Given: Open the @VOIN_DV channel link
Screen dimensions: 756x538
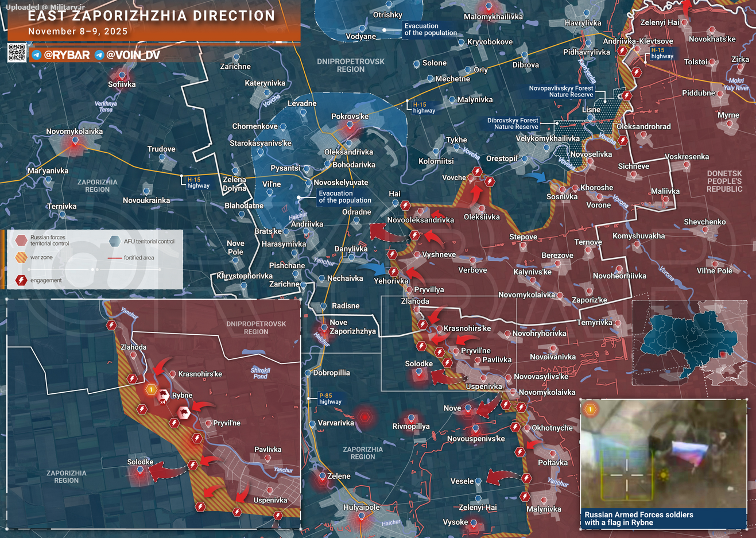Looking at the screenshot, I should pos(133,55).
